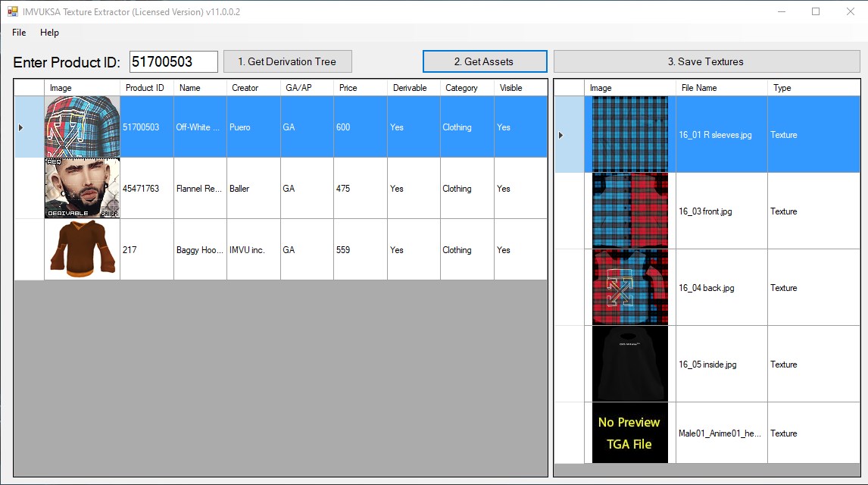Open the File menu

tap(18, 33)
